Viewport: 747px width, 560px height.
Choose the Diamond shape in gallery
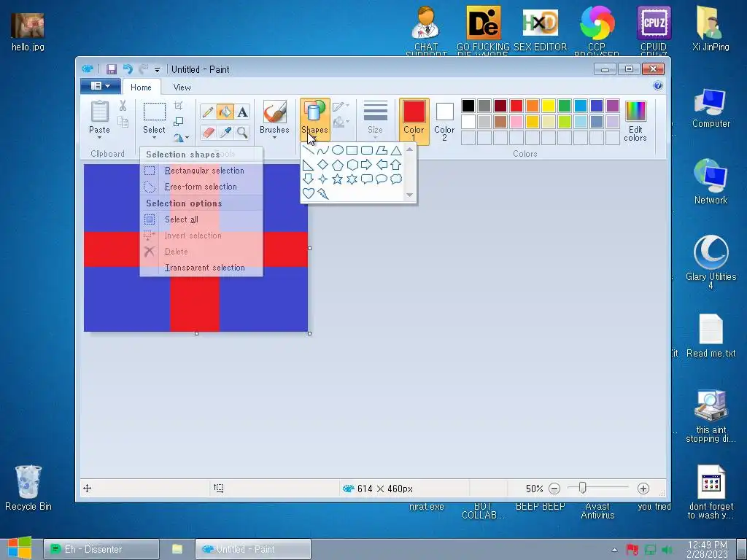322,165
